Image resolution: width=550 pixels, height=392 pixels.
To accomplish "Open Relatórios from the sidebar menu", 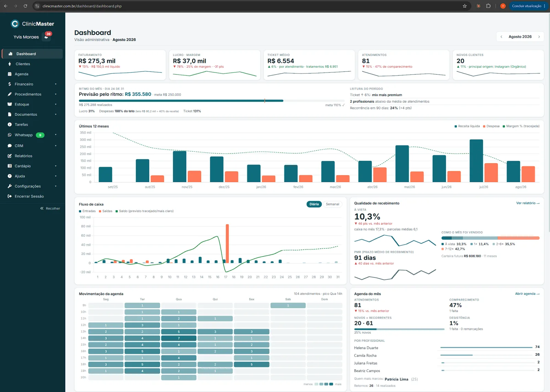I will [32, 156].
